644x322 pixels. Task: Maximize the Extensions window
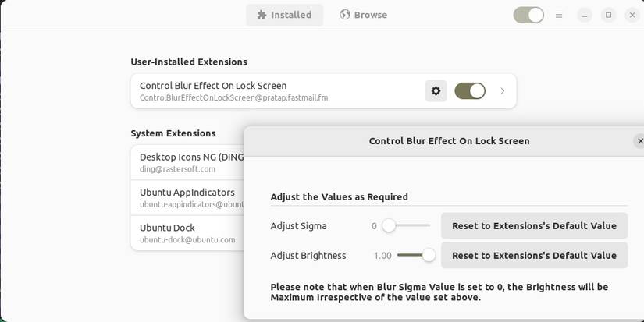click(x=609, y=15)
